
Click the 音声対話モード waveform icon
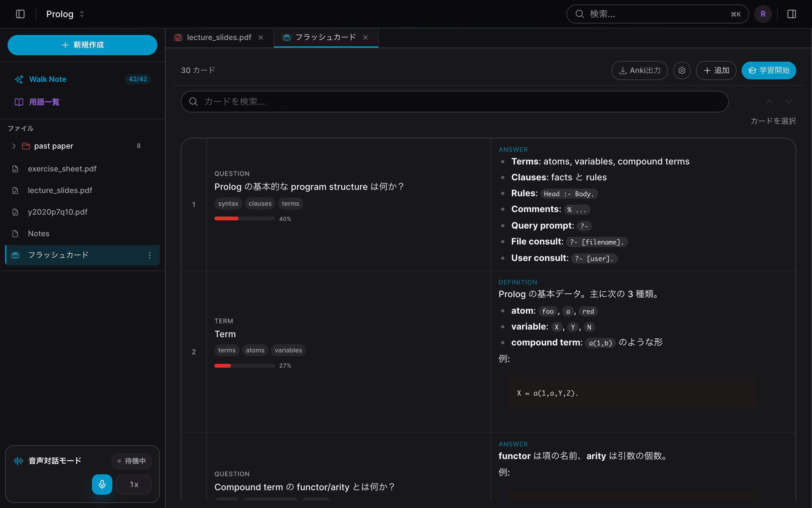18,461
